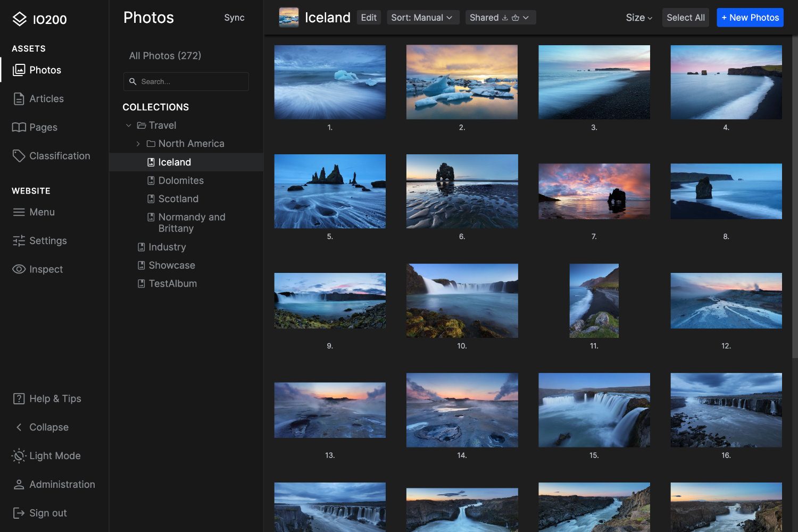Select photo 10 waterfall thumbnail
This screenshot has width=798, height=532.
pyautogui.click(x=462, y=301)
